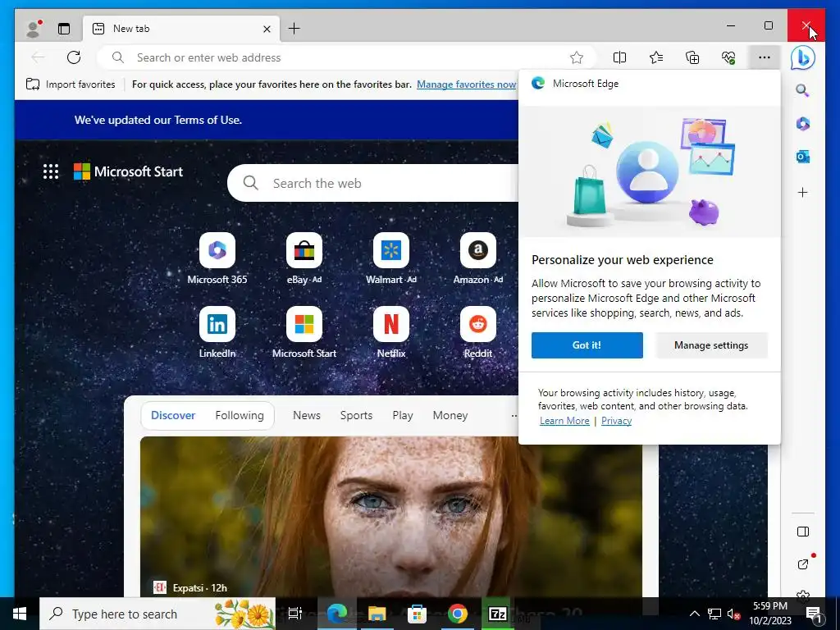
Task: Click the Search the web box
Action: (375, 183)
